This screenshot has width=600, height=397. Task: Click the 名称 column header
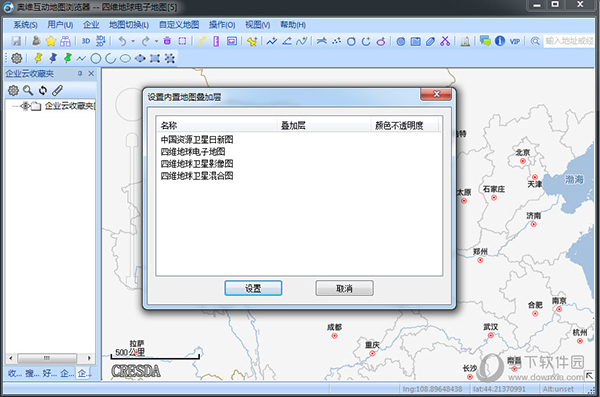[x=217, y=125]
